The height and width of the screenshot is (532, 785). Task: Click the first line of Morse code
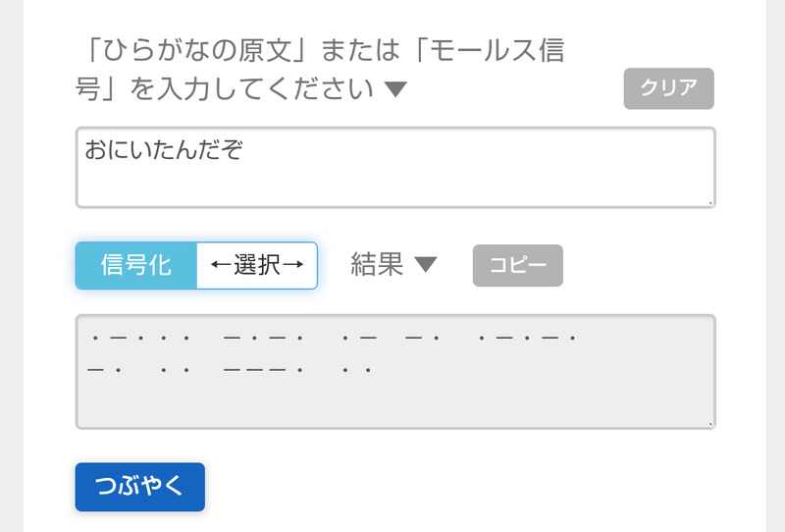tap(333, 339)
